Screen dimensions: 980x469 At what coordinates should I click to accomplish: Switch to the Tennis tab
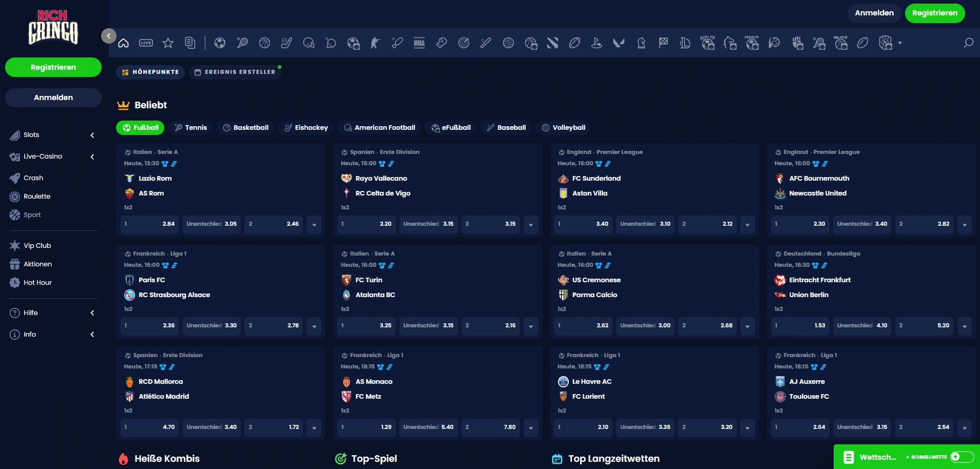click(191, 128)
